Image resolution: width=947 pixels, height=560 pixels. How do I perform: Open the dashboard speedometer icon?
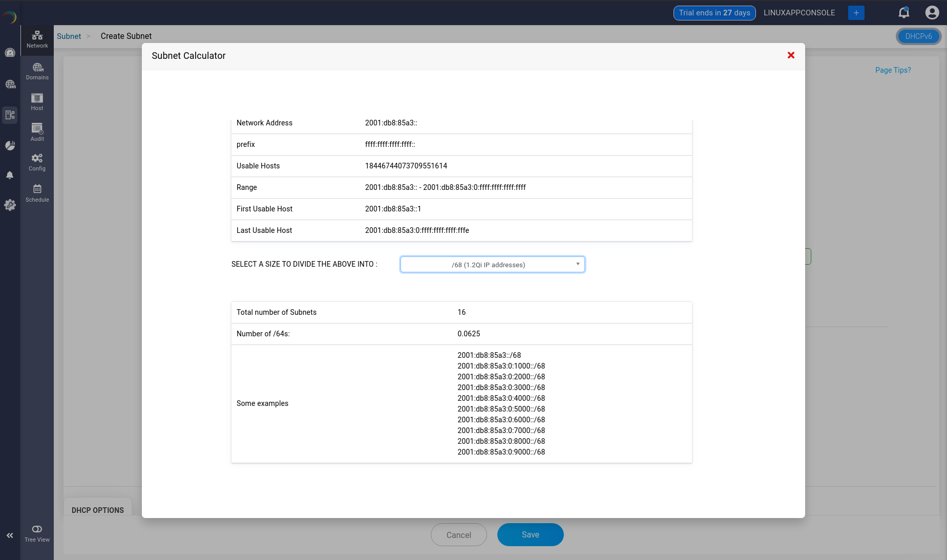[x=10, y=52]
